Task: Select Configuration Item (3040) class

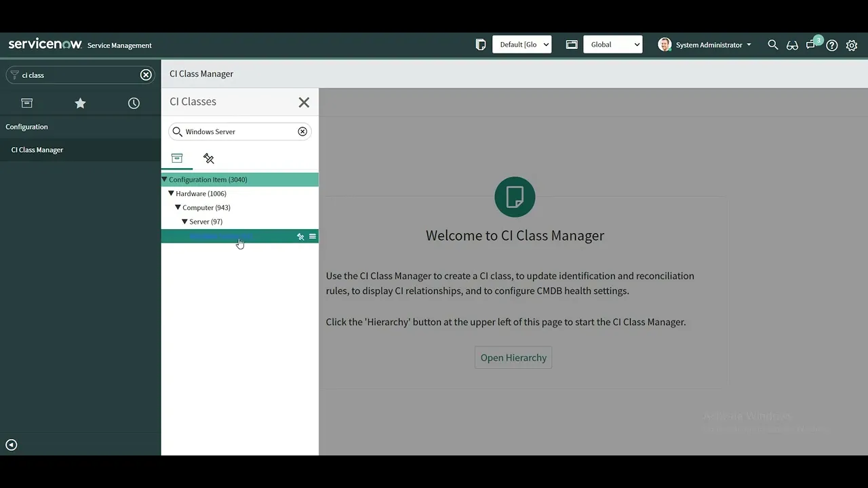Action: coord(208,180)
